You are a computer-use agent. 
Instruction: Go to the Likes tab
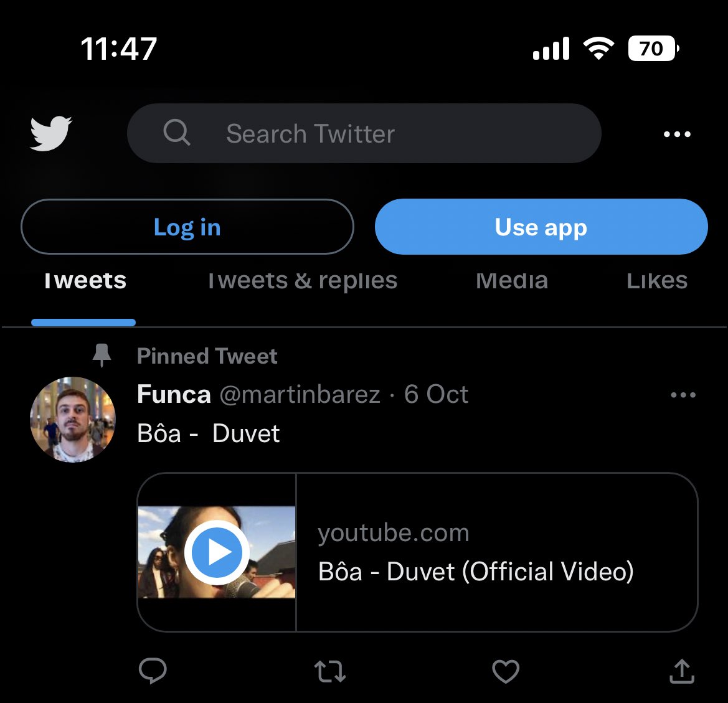point(657,281)
